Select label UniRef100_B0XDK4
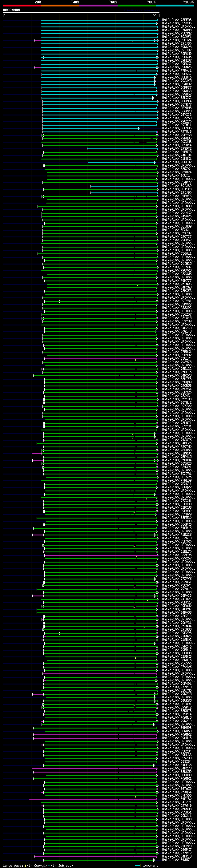The image size is (197, 868). point(177,172)
